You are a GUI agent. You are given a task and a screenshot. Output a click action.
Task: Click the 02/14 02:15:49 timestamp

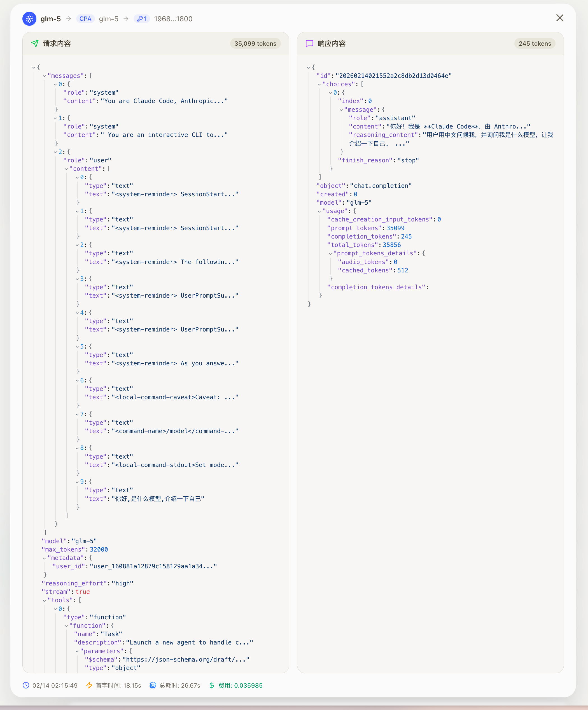55,685
